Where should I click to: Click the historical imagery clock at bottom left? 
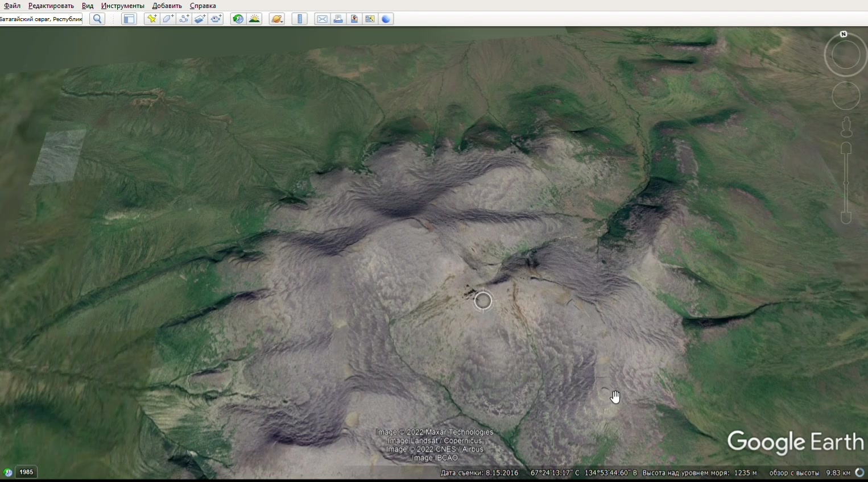click(x=7, y=472)
